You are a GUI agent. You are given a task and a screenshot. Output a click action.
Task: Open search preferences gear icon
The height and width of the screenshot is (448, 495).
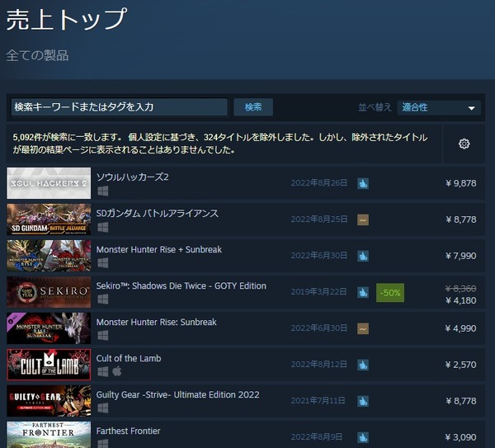(464, 144)
